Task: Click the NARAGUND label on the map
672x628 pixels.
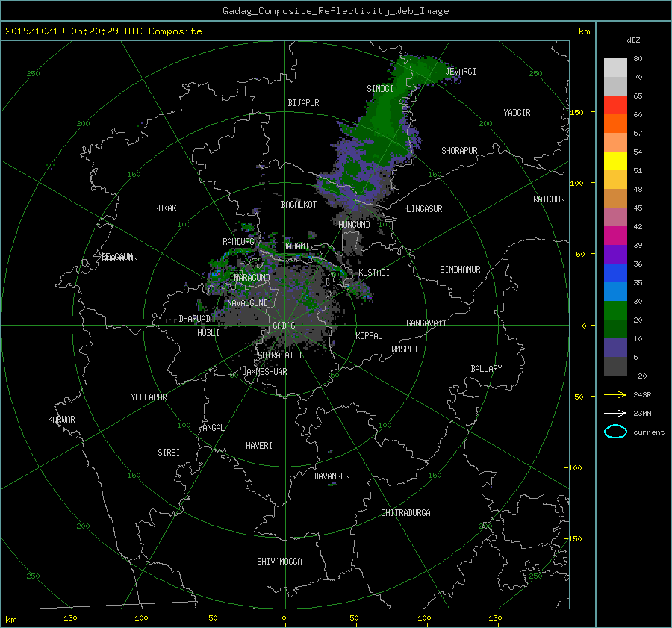Action: tap(252, 278)
